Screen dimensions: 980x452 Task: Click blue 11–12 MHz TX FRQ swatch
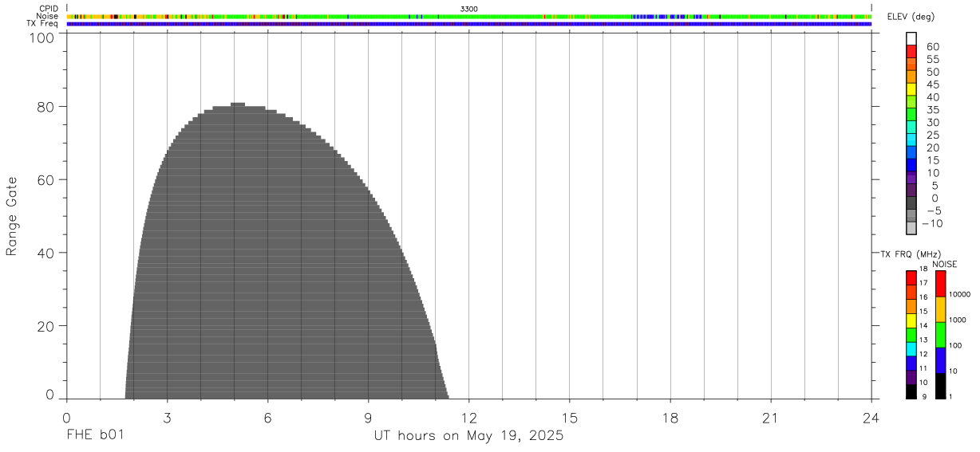click(911, 364)
